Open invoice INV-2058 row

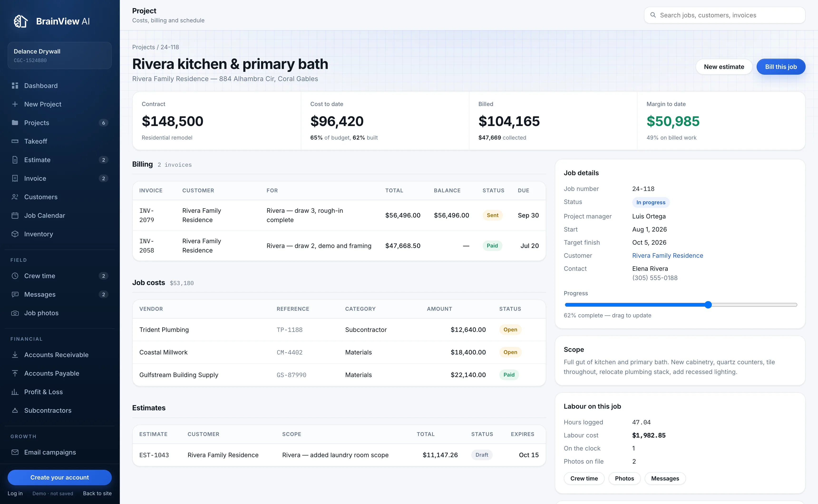pyautogui.click(x=339, y=246)
